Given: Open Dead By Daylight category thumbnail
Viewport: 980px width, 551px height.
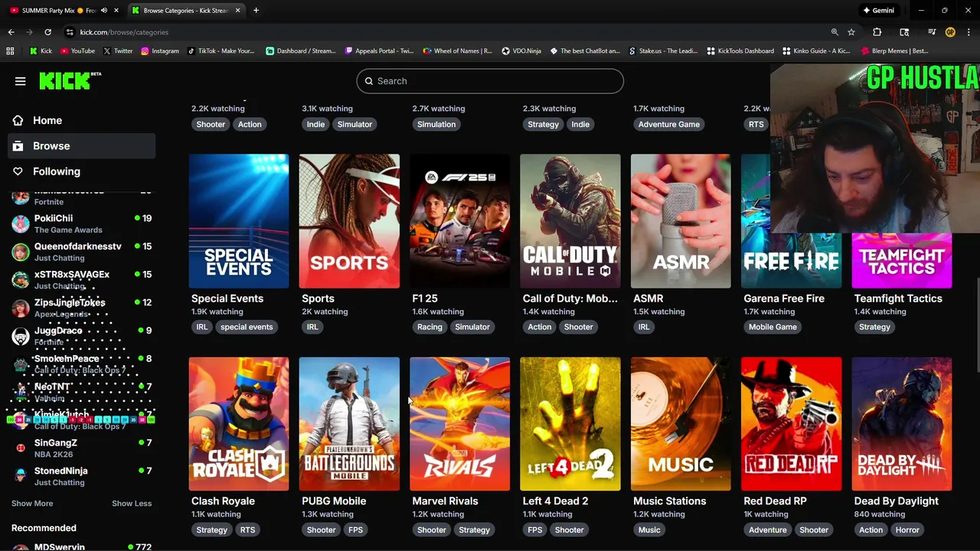Looking at the screenshot, I should click(x=902, y=424).
